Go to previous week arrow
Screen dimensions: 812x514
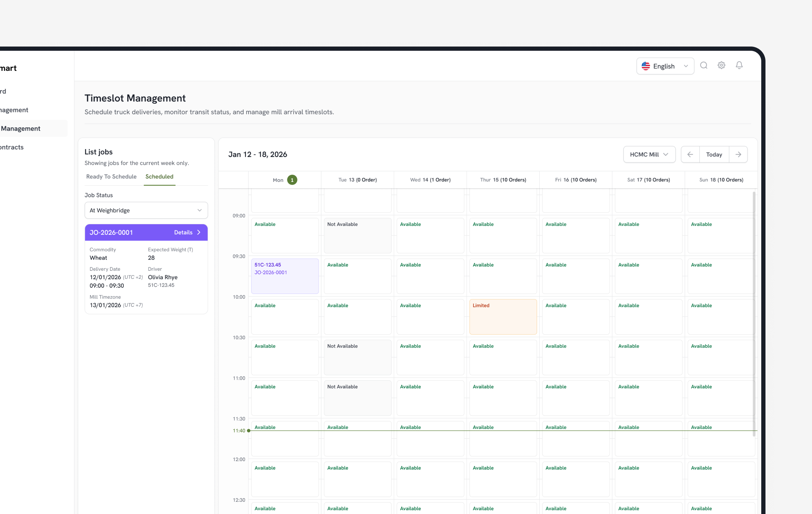pyautogui.click(x=690, y=154)
